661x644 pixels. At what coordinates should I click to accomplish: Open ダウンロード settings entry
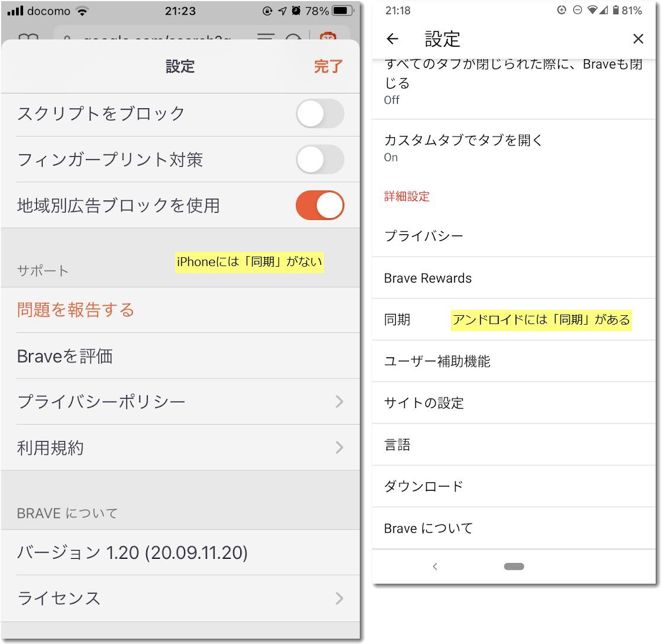[x=514, y=487]
